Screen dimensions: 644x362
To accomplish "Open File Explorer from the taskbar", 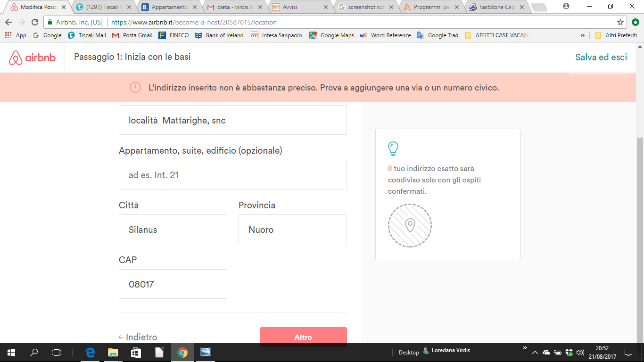I will point(113,352).
